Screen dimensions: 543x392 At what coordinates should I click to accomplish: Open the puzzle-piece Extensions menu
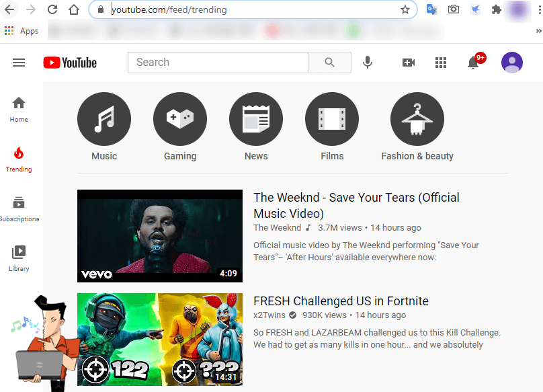click(x=496, y=9)
